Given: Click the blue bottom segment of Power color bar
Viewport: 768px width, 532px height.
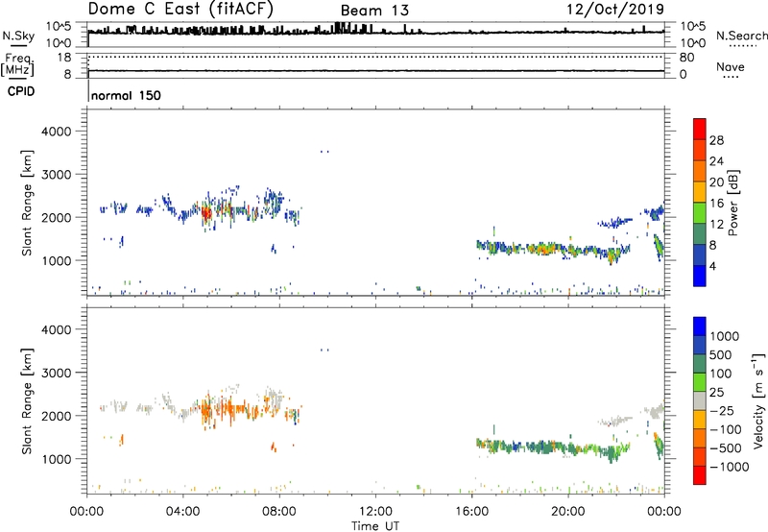Looking at the screenshot, I should pyautogui.click(x=700, y=276).
